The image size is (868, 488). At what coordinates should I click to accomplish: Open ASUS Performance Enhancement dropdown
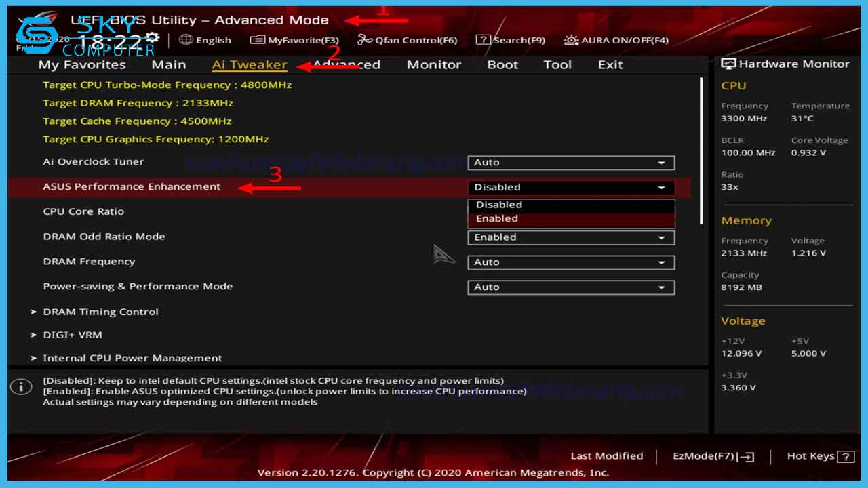[x=571, y=187]
